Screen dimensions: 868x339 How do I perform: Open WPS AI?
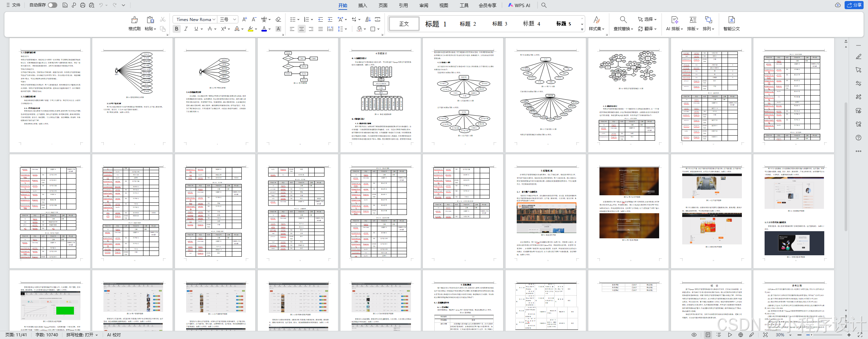519,5
